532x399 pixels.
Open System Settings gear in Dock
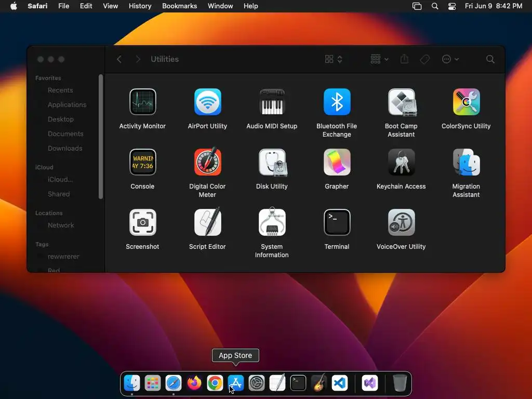tap(257, 383)
